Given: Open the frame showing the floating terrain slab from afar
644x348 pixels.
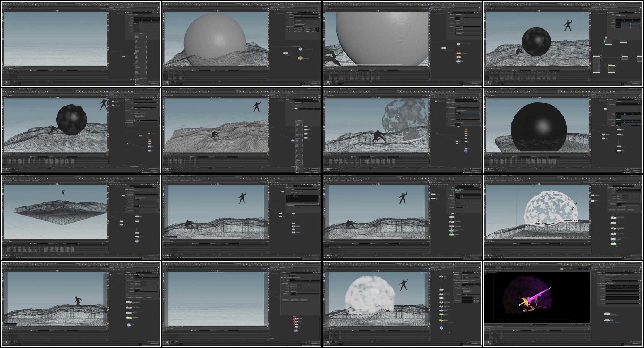Looking at the screenshot, I should pos(81,217).
